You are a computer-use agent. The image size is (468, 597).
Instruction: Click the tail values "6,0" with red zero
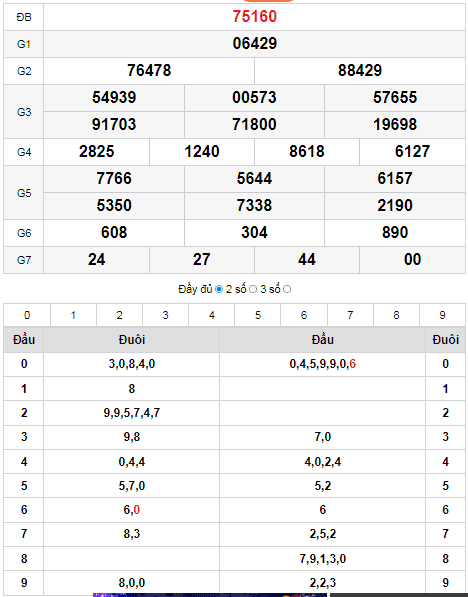point(132,510)
